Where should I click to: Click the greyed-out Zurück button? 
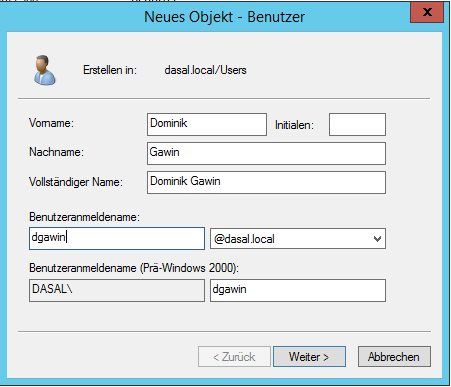[x=234, y=357]
